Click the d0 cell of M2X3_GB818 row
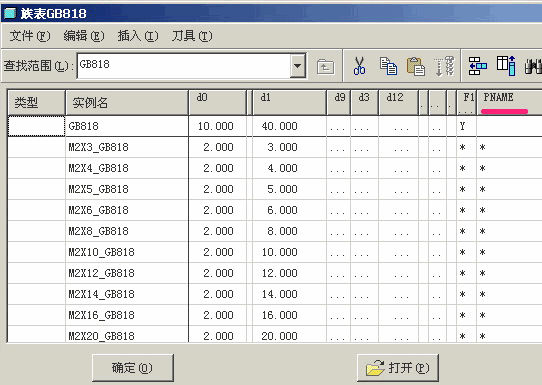This screenshot has height=385, width=542. 218,147
